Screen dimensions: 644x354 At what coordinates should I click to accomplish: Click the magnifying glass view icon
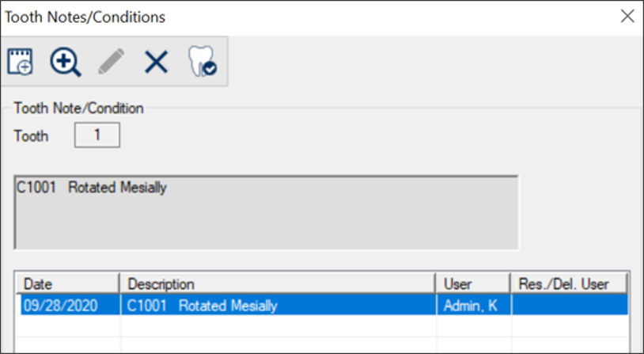[65, 62]
